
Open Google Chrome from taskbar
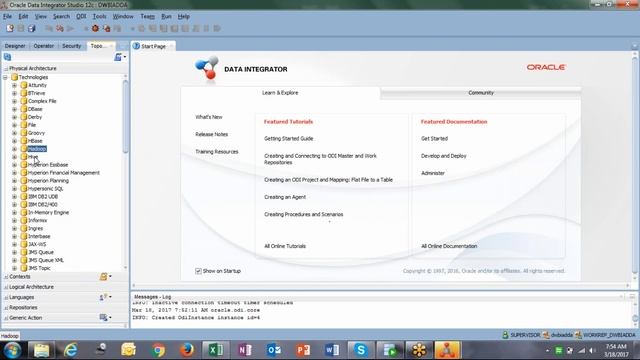[x=158, y=350]
